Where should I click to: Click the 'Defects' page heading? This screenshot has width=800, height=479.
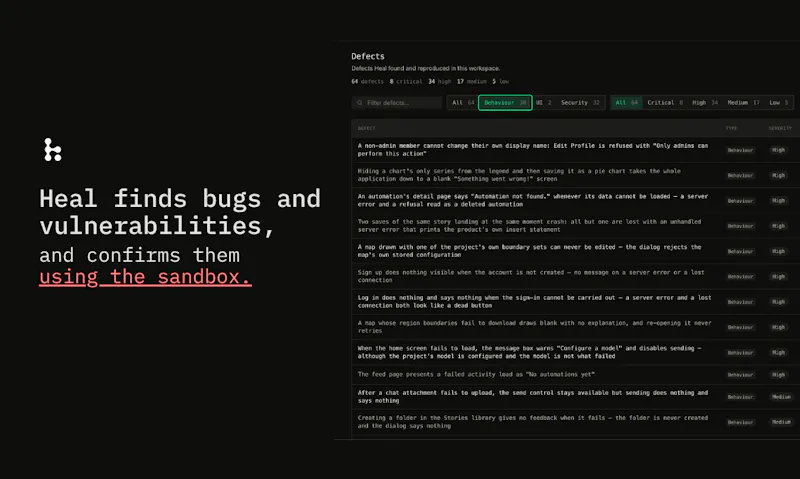pos(368,56)
